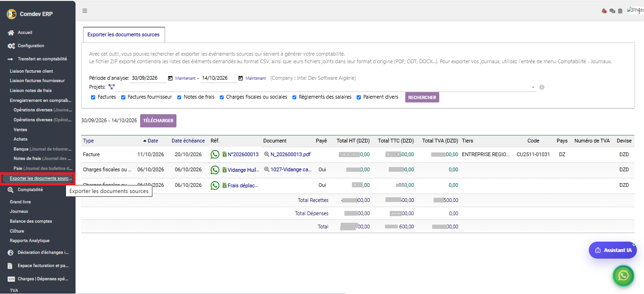Open the floating green WhatsApp chat button
Viewport: 644px width, 294px height.
pos(623,276)
